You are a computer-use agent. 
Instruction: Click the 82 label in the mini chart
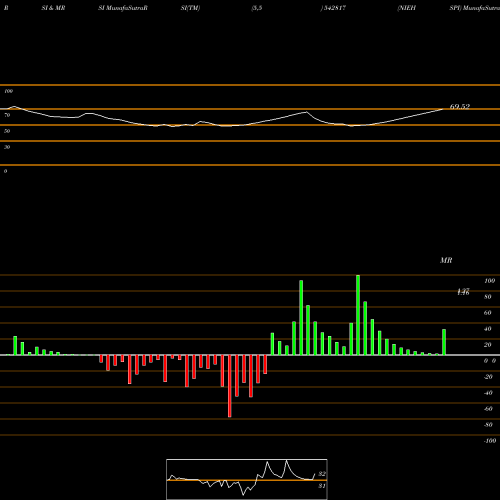click(x=322, y=474)
